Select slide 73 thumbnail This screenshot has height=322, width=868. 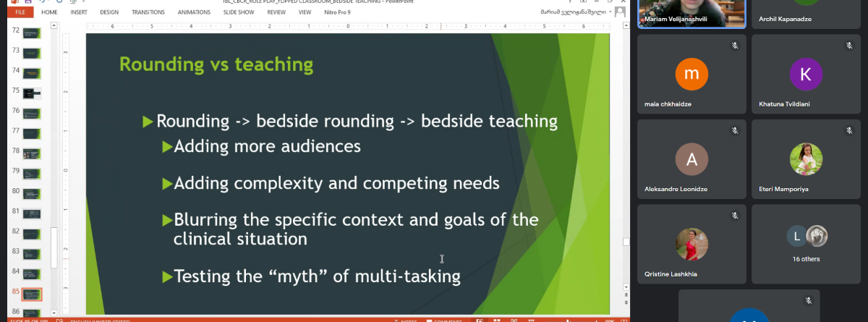click(x=32, y=54)
